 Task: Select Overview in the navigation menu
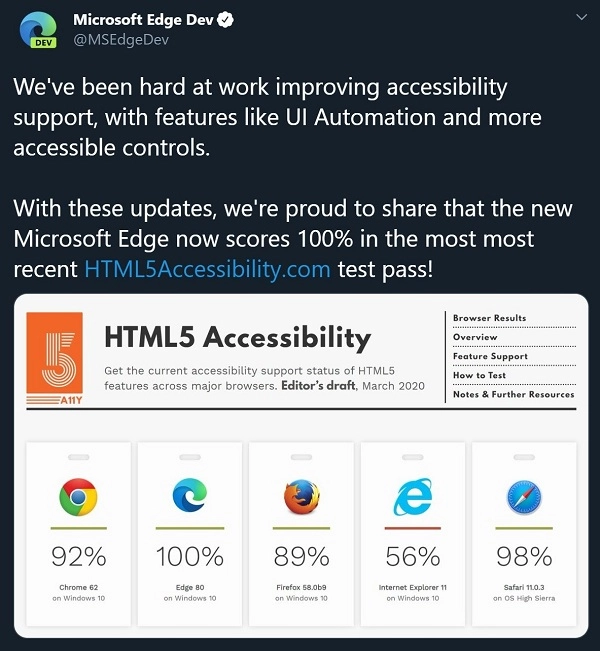tap(475, 337)
